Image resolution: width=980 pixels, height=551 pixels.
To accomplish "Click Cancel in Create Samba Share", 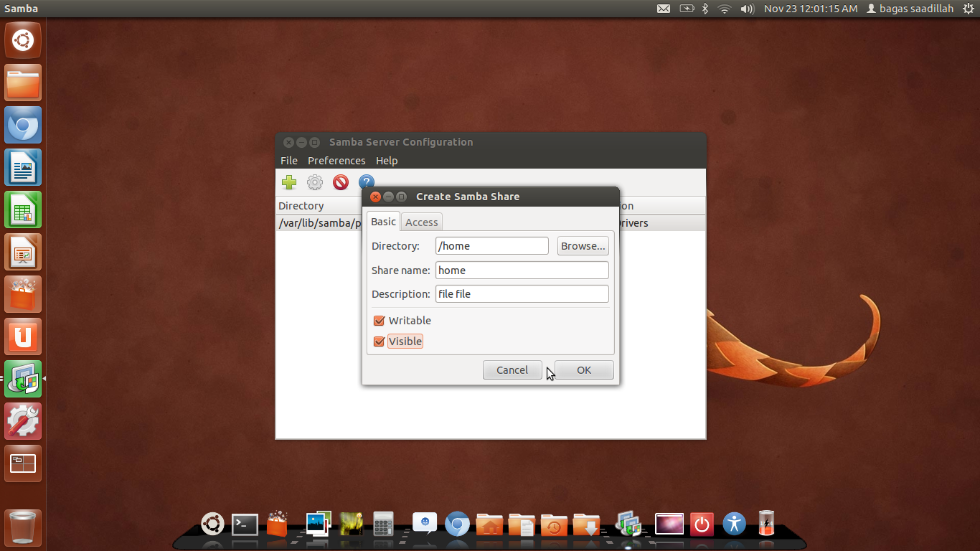I will click(512, 370).
